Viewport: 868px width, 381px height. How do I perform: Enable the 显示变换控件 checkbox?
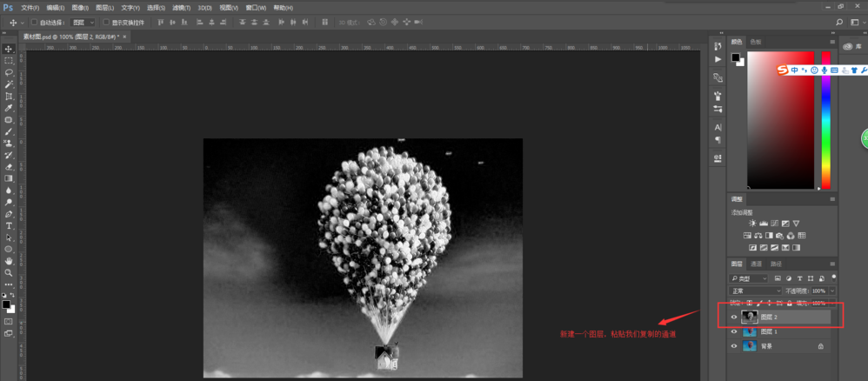point(106,22)
